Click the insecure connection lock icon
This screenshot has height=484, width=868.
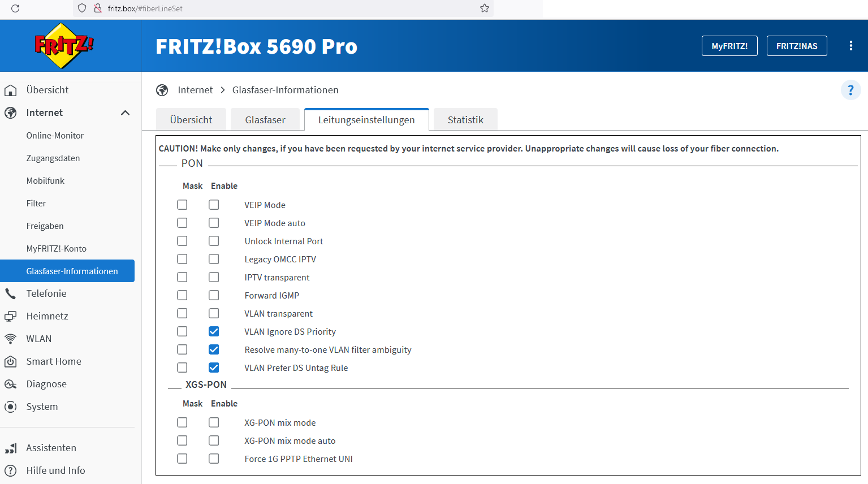click(97, 8)
